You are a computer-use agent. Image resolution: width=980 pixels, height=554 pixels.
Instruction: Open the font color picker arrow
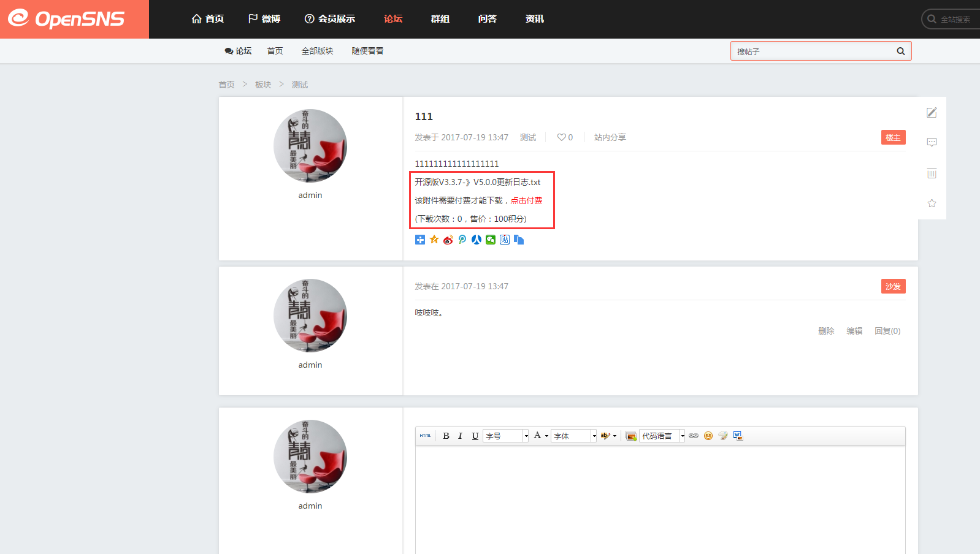pyautogui.click(x=546, y=436)
